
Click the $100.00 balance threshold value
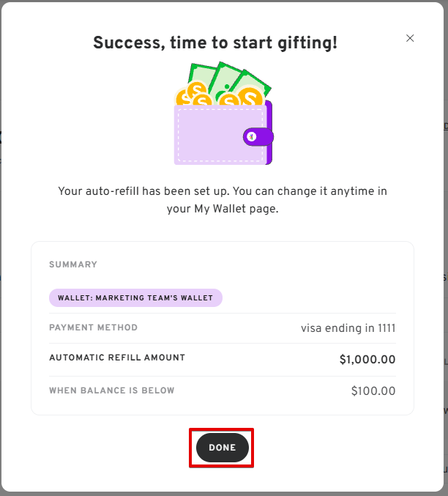pyautogui.click(x=373, y=391)
